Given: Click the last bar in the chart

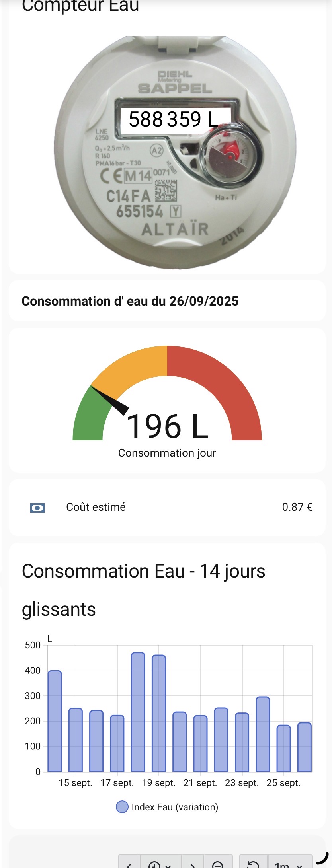Looking at the screenshot, I should coord(305,747).
